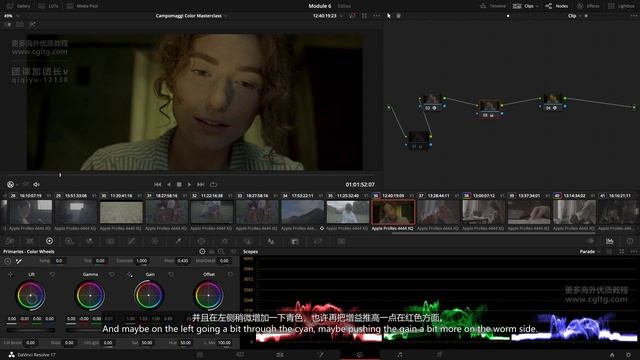The height and width of the screenshot is (360, 640).
Task: Mute the viewer audio
Action: pos(36,184)
